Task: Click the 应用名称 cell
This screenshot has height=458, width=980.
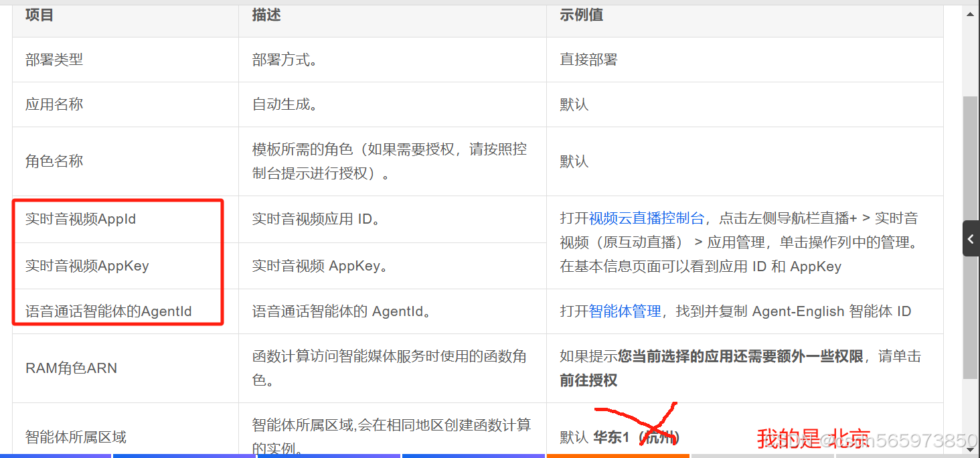Action: (x=125, y=104)
